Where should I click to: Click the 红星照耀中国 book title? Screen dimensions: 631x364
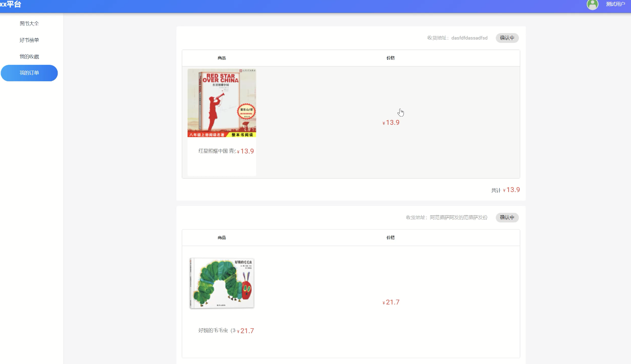point(217,151)
